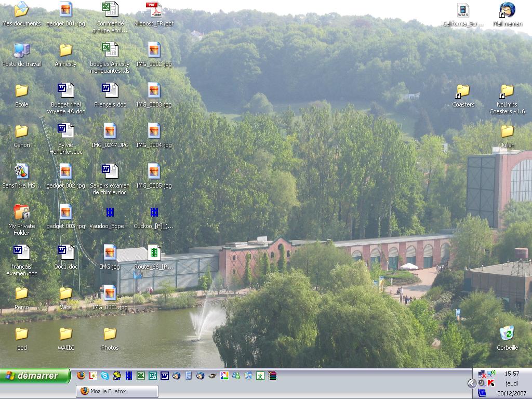The width and height of the screenshot is (532, 399).
Task: Click the Kaspersky antivirus tray icon
Action: point(491,383)
